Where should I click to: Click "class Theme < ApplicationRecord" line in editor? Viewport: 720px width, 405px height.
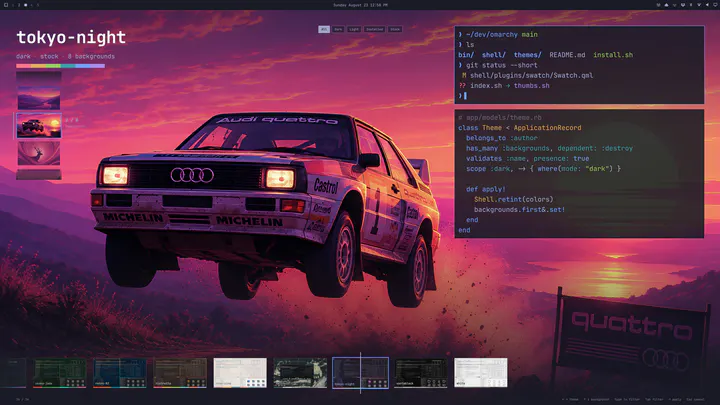(x=519, y=128)
